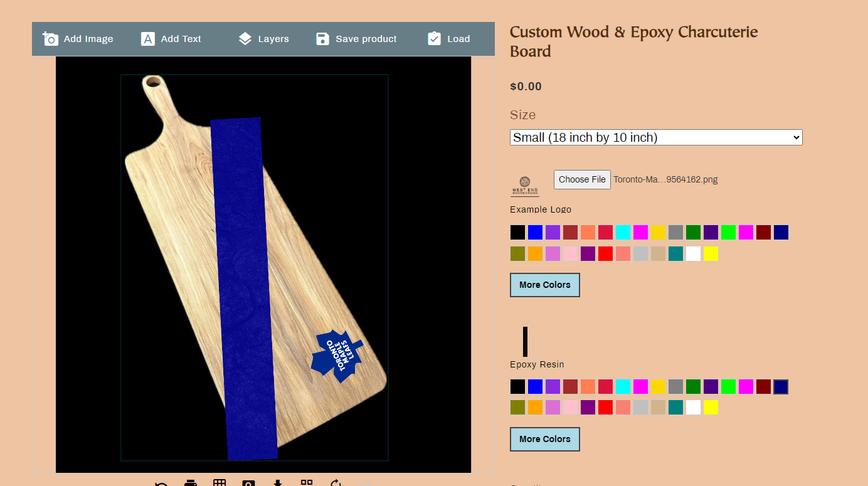Pick the yellow swatch under Example Logo

(711, 254)
